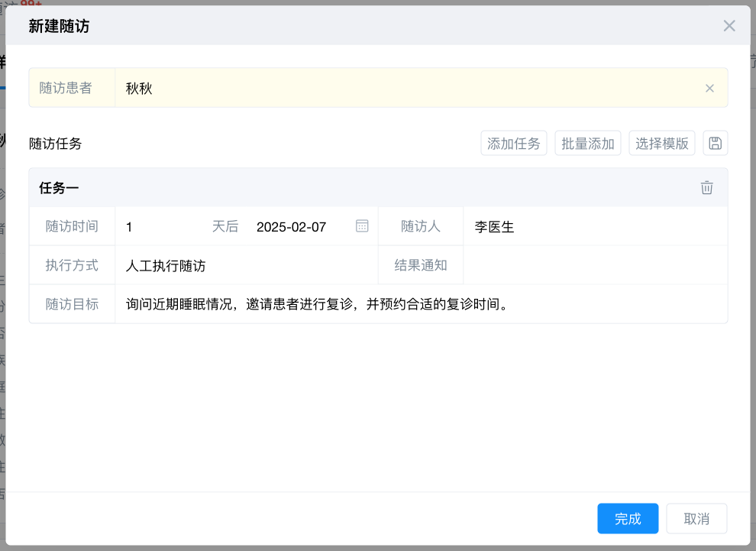Open the 执行方式 dropdown showing 人工执行随访
Viewport: 756px width, 551px height.
(246, 266)
